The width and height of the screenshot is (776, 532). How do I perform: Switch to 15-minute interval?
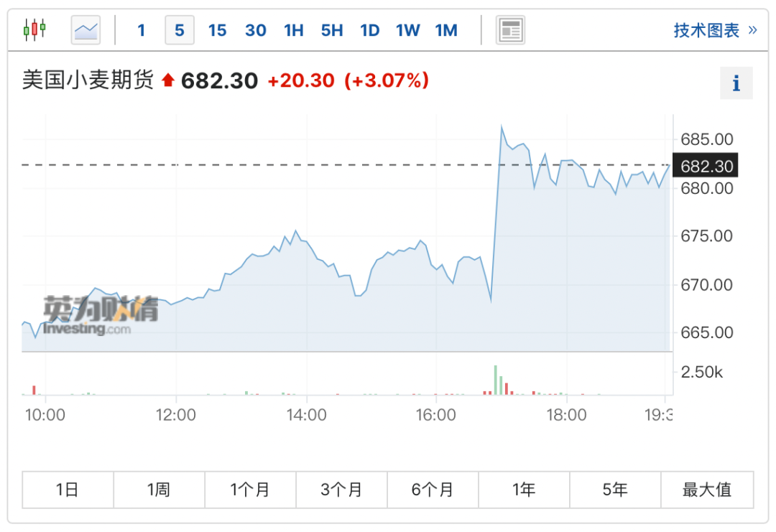click(x=217, y=30)
